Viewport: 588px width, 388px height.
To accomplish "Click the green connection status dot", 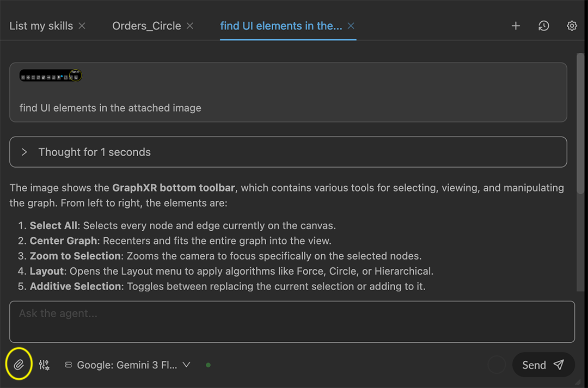I will (x=208, y=365).
